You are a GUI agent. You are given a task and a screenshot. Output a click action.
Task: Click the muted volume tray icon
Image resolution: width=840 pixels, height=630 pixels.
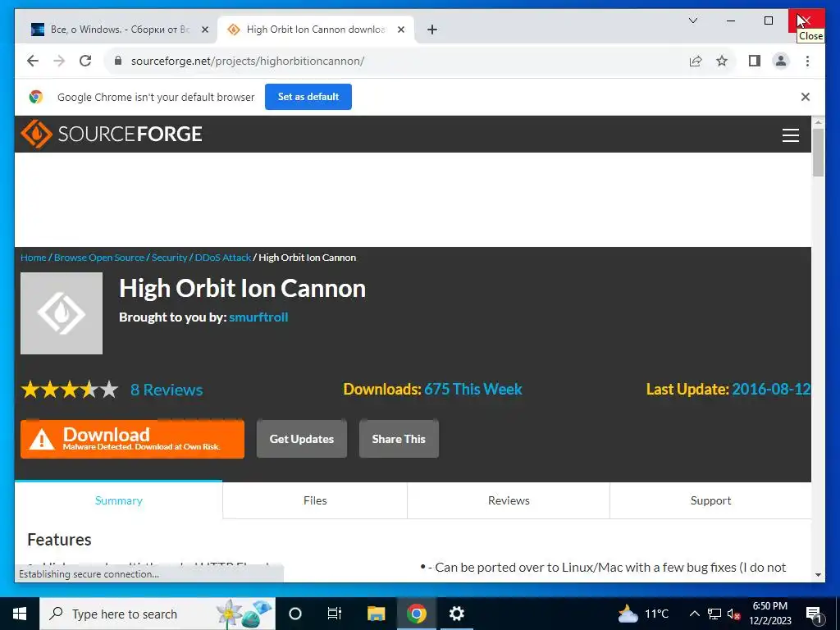(733, 614)
